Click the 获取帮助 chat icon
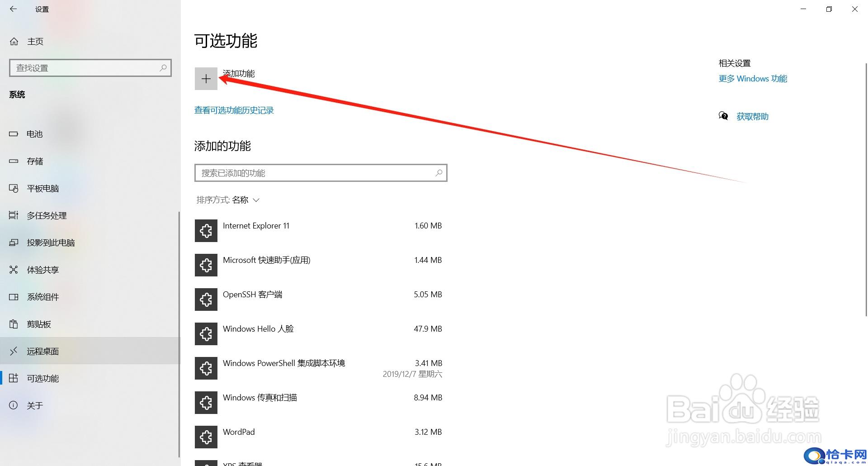This screenshot has width=868, height=466. point(723,116)
